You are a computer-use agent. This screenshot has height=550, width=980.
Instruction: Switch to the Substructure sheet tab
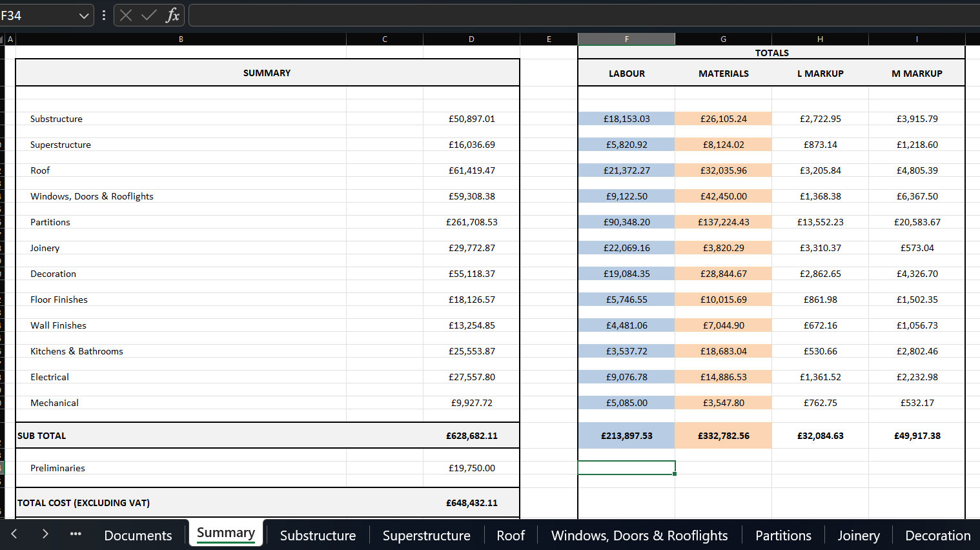(x=318, y=535)
